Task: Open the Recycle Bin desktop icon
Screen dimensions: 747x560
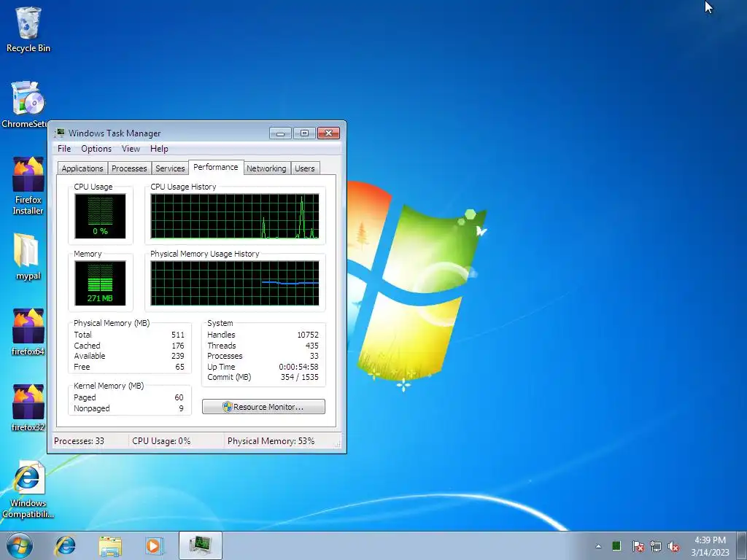Action: pos(28,29)
